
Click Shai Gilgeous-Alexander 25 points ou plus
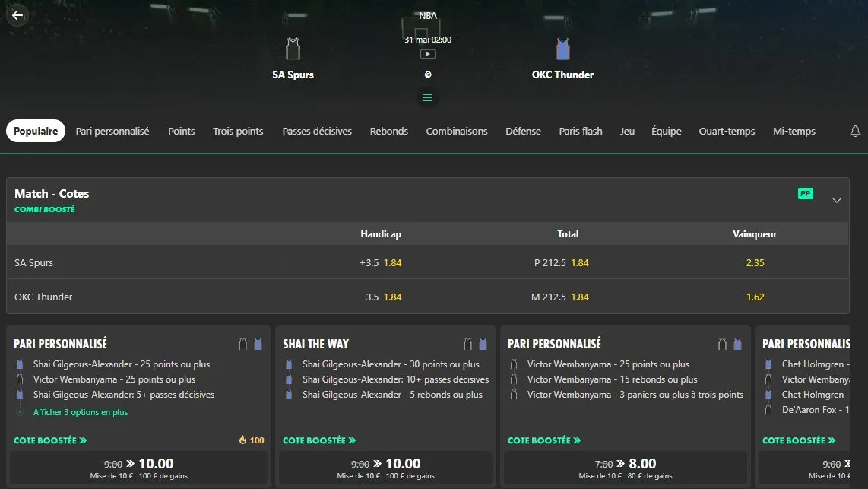(x=122, y=364)
